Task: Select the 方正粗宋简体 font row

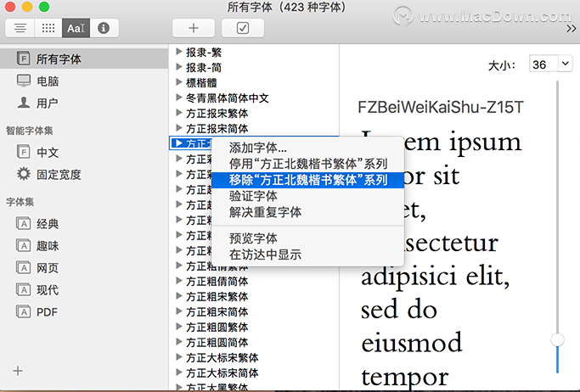Action: (x=254, y=311)
